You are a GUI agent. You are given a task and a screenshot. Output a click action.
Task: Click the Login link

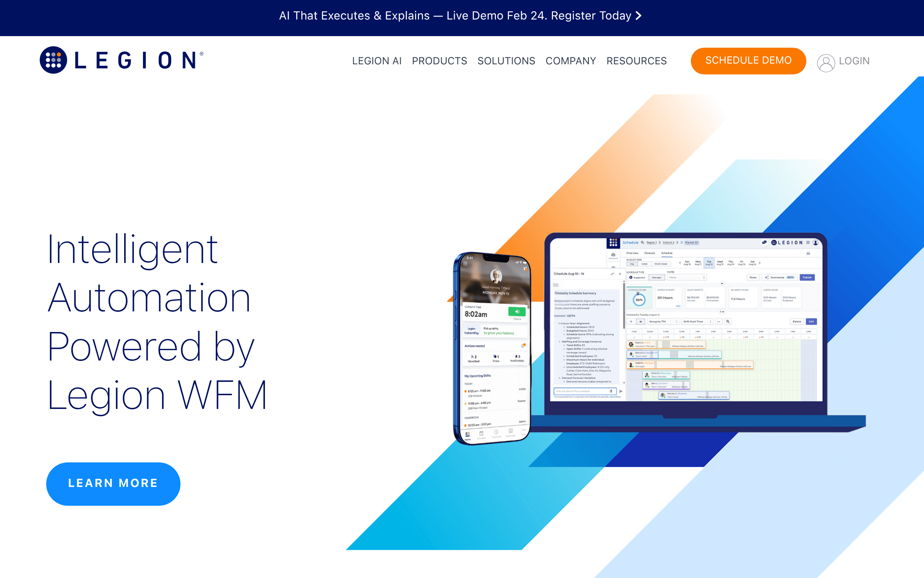[854, 61]
